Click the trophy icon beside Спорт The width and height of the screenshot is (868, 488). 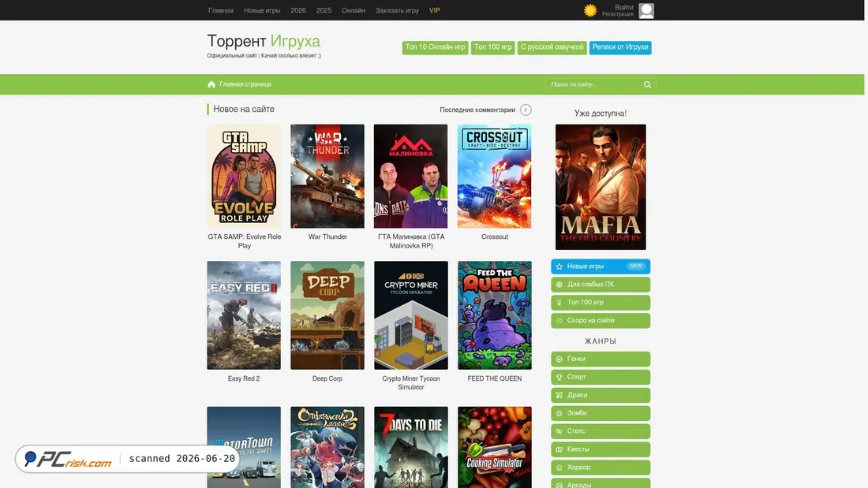point(559,377)
